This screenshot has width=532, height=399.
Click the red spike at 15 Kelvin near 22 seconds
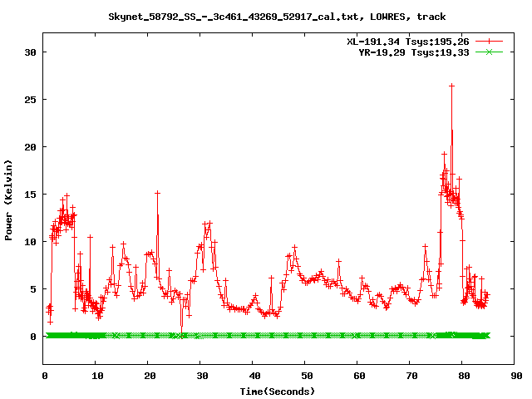pyautogui.click(x=157, y=193)
